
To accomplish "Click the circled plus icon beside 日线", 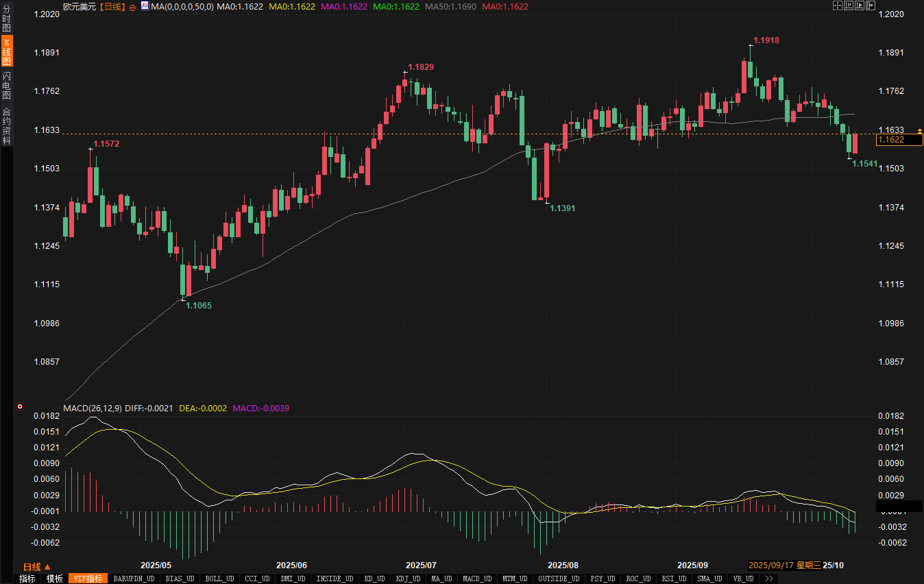I will point(132,6).
